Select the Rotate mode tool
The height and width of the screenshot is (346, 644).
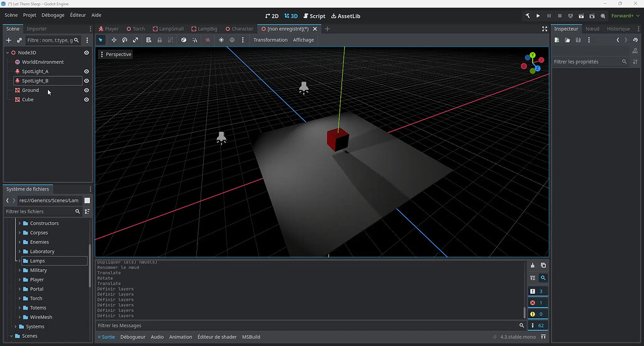pos(125,40)
